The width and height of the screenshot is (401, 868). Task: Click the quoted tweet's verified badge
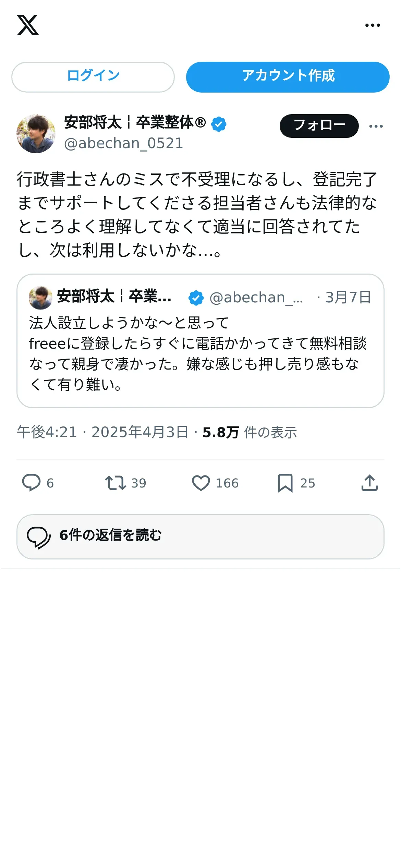196,298
